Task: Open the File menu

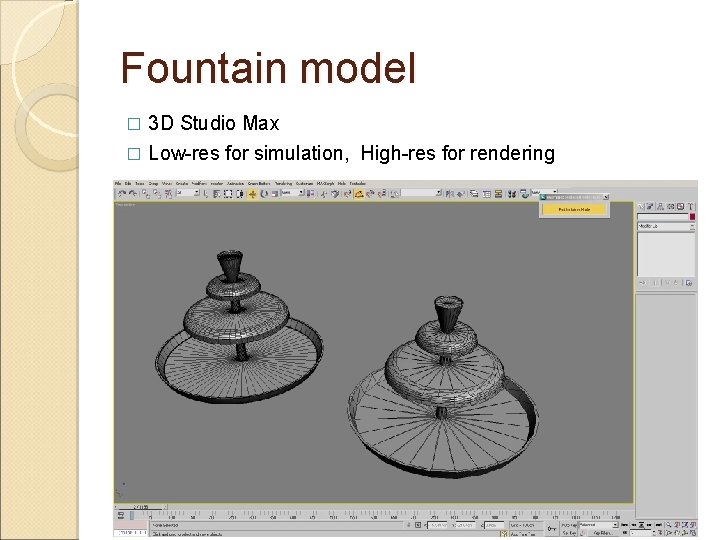Action: coord(118,184)
